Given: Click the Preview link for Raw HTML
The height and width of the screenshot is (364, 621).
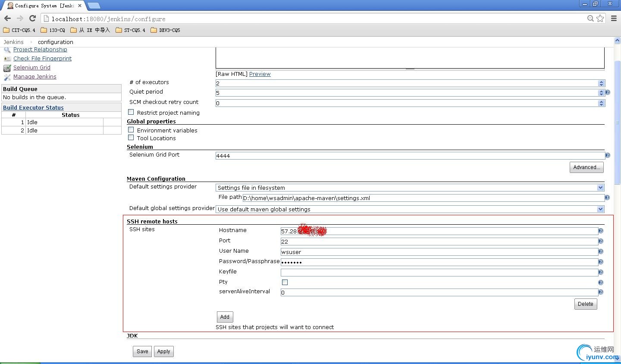Looking at the screenshot, I should [x=260, y=74].
